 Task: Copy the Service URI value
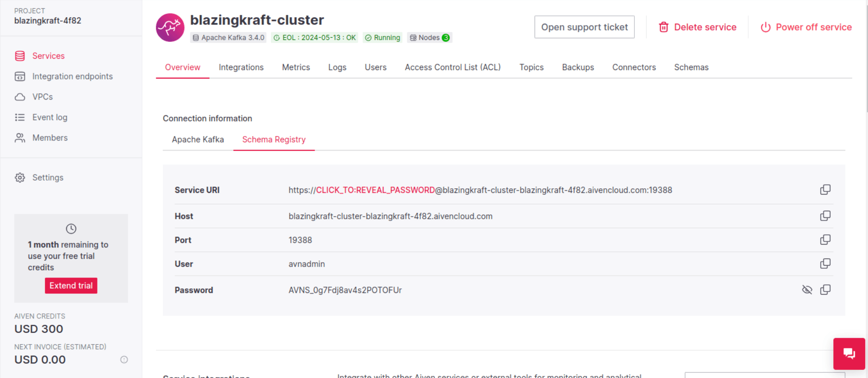[825, 190]
